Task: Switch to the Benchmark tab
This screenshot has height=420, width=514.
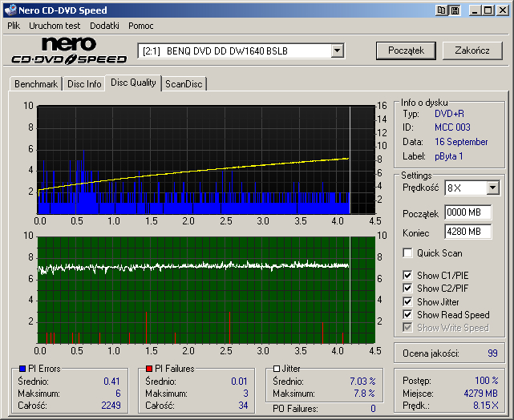Action: point(36,84)
